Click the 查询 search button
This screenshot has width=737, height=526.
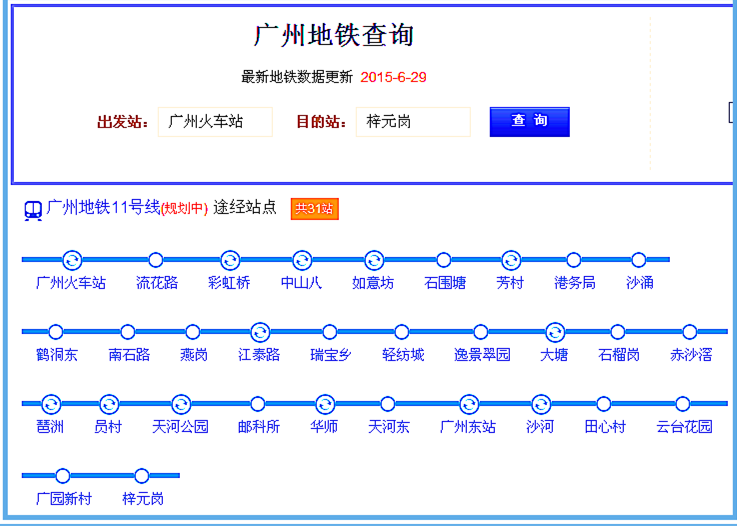pyautogui.click(x=530, y=122)
